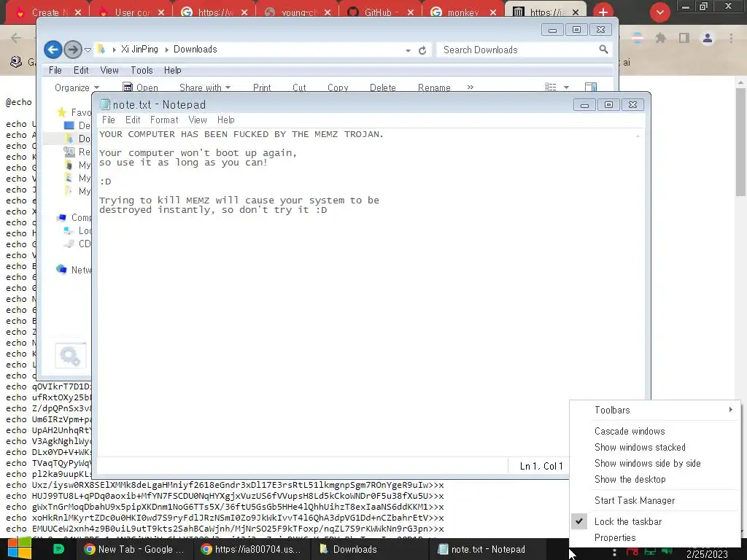Click the Explorer back arrow button

tap(53, 50)
